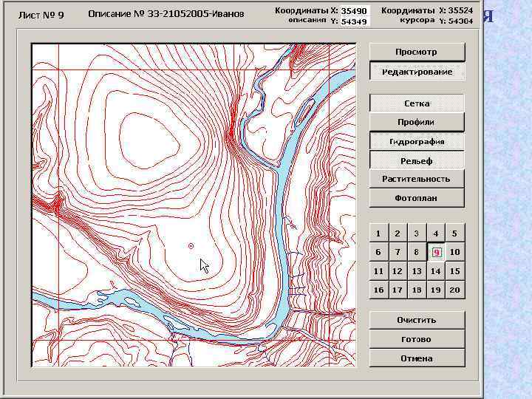Select sheet number 17

click(398, 290)
